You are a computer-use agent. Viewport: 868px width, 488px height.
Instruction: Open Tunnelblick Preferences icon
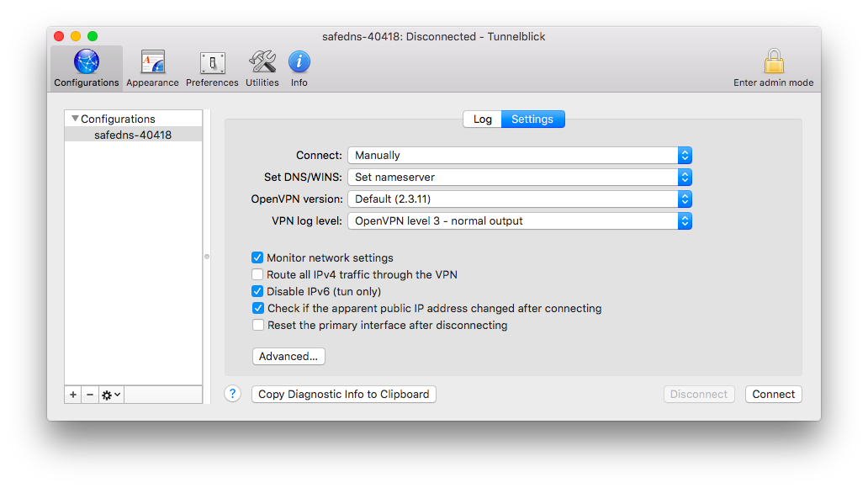pyautogui.click(x=212, y=62)
